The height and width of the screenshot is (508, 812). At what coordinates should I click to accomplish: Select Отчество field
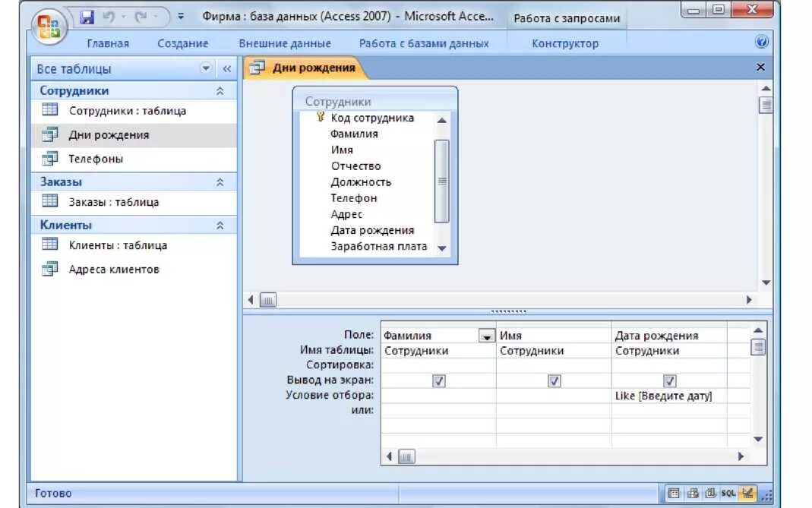point(355,166)
